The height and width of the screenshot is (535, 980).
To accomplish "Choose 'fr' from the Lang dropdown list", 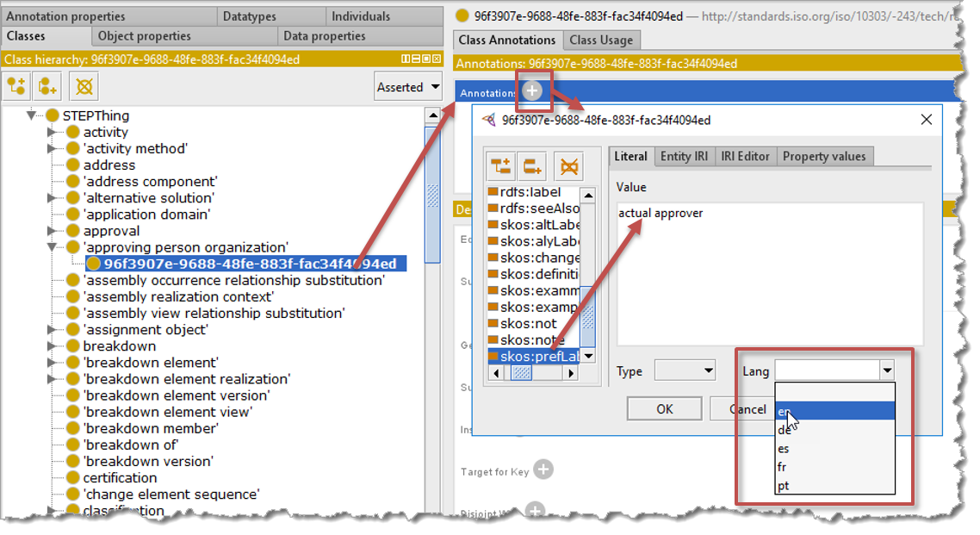I will [x=783, y=467].
